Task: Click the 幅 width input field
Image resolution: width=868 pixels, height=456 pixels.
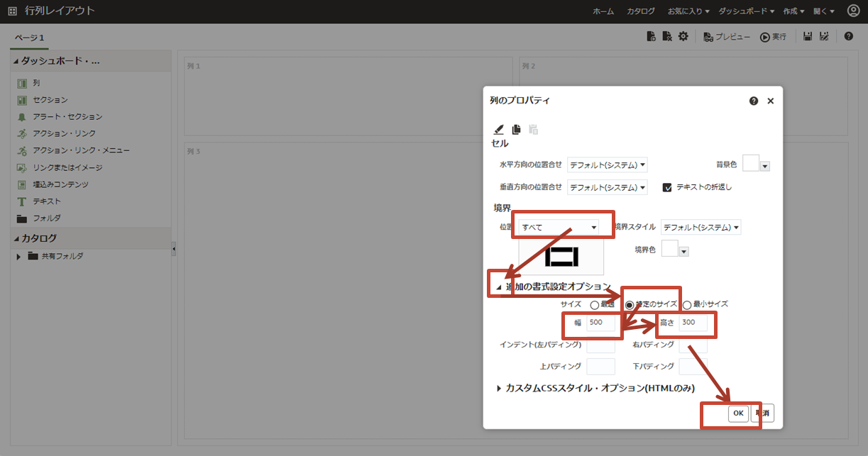Action: click(x=600, y=323)
